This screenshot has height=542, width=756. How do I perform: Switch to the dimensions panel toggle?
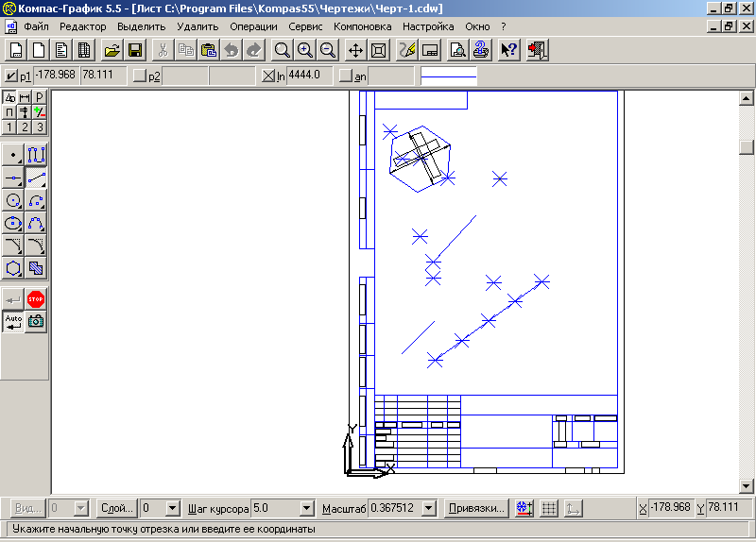tap(25, 97)
